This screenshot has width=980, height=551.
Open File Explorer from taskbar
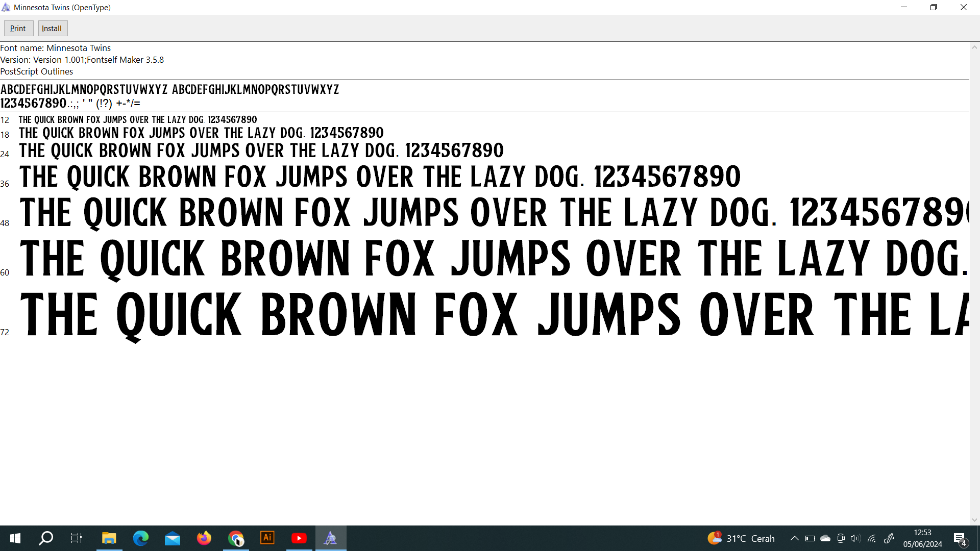109,538
